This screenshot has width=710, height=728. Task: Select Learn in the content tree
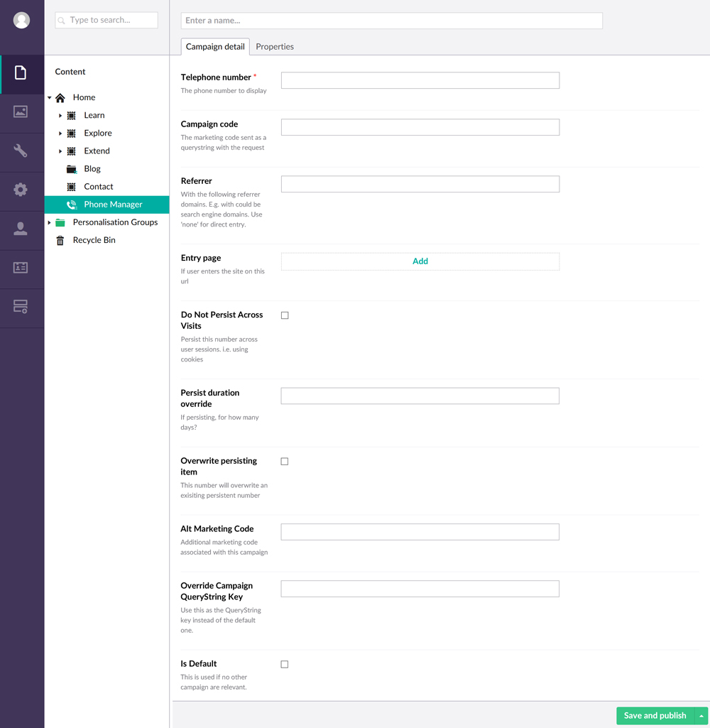(x=94, y=115)
